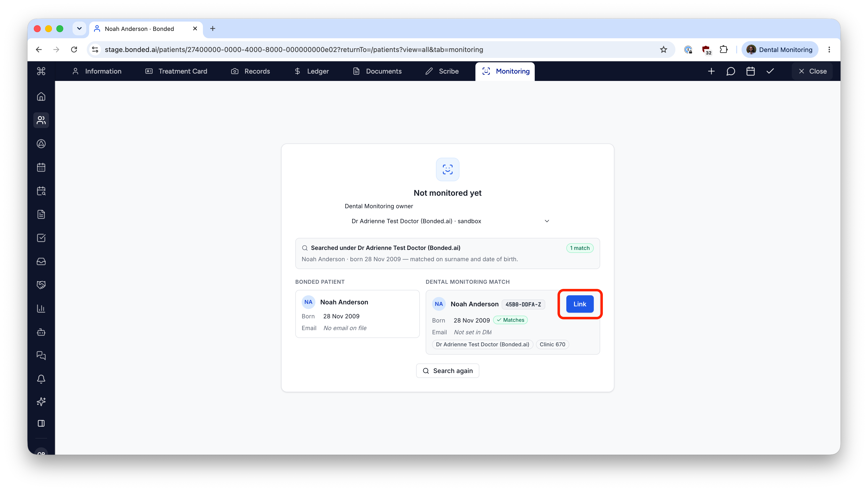Open the calendar icon in patient header

pos(750,71)
